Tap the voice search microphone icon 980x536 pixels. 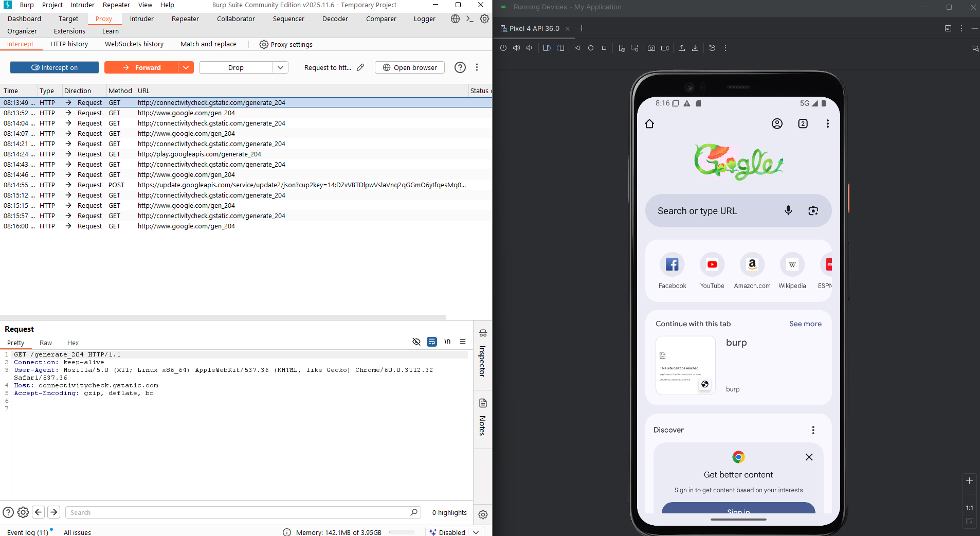coord(788,210)
